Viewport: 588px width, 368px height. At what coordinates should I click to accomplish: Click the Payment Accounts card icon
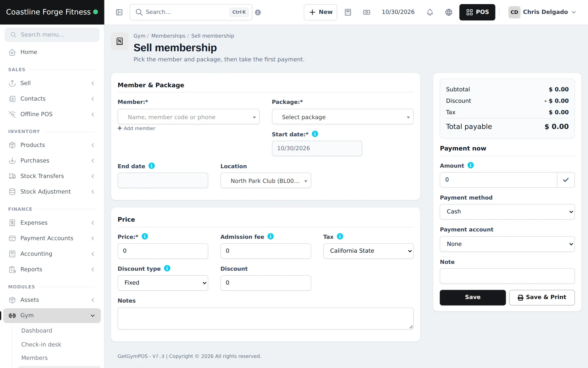tap(12, 238)
